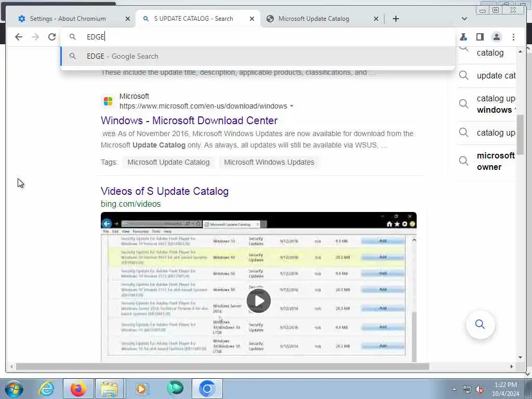Click the Microsoft Update Catalog tag
The image size is (532, 399).
[168, 162]
